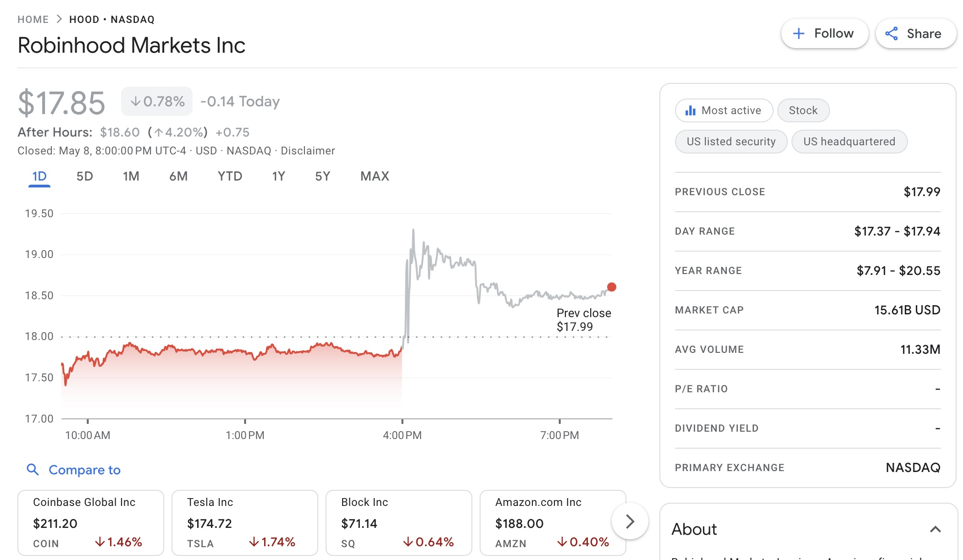Open the Share button text
Viewport: 963px width, 560px height.
924,33
